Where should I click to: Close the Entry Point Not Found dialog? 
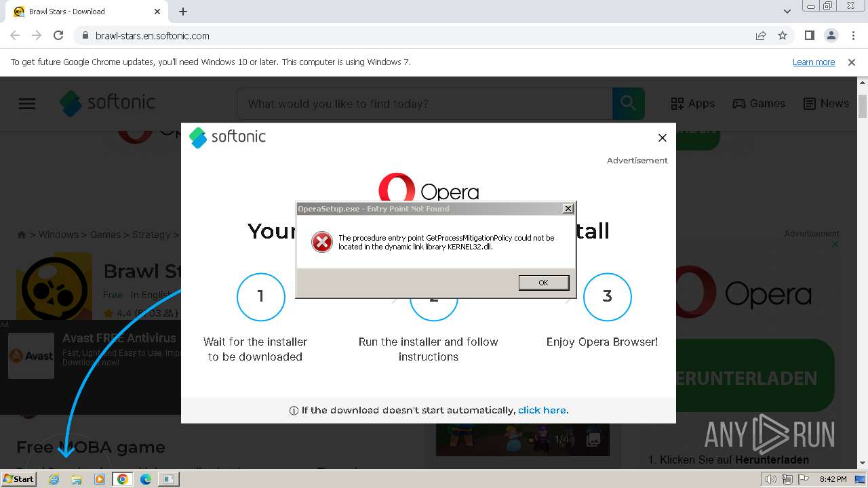click(568, 208)
